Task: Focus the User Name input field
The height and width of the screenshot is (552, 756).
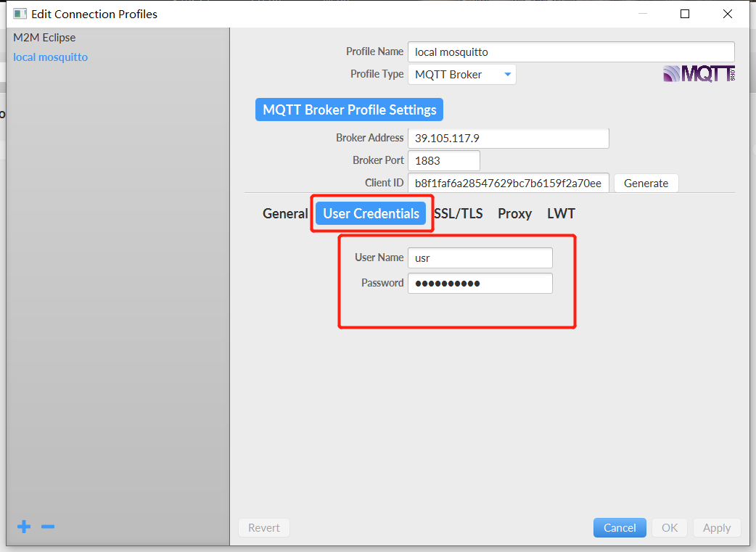Action: [x=480, y=258]
